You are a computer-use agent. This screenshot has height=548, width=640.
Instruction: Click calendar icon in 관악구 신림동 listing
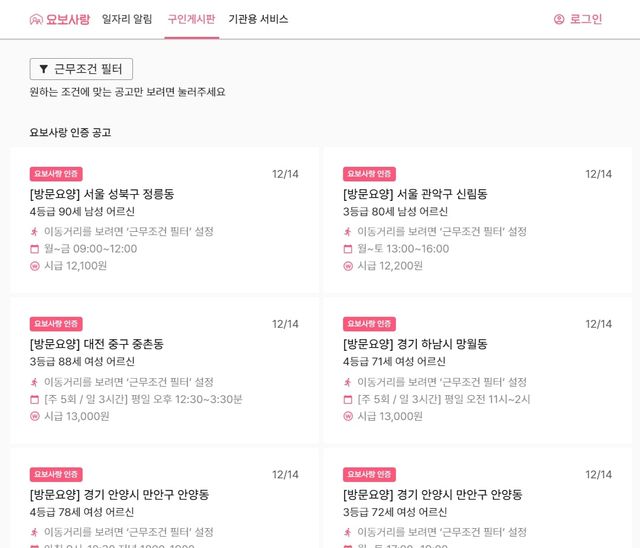(x=348, y=249)
